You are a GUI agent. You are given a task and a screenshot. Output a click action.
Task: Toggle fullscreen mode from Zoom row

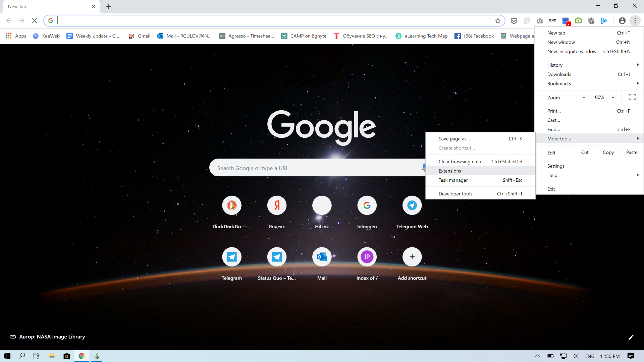click(632, 97)
